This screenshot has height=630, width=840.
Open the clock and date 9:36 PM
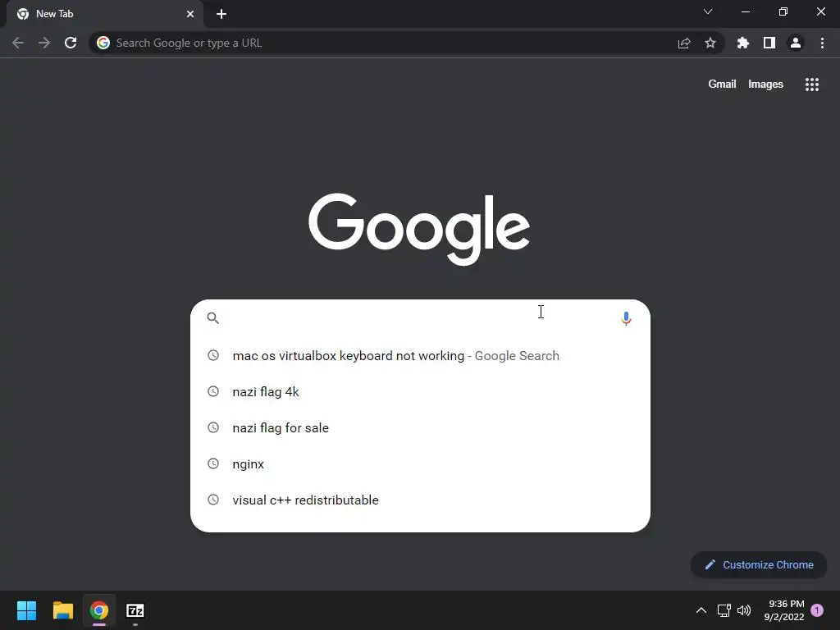pos(784,610)
